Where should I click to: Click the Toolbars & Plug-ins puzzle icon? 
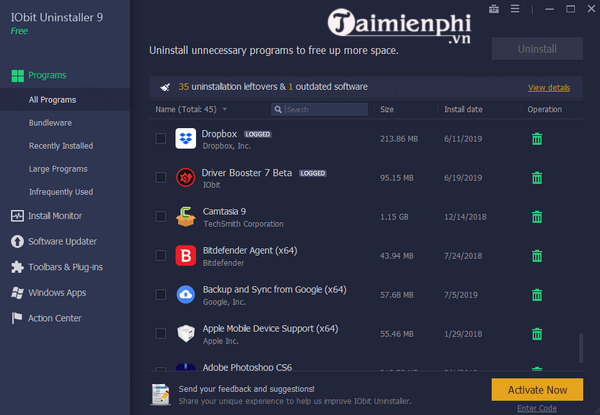point(17,267)
